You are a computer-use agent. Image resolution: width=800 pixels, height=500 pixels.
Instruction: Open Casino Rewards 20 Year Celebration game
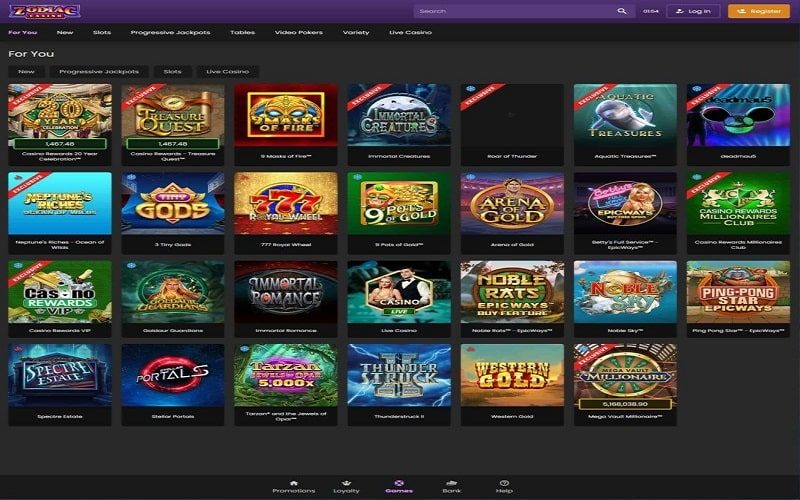tap(60, 124)
